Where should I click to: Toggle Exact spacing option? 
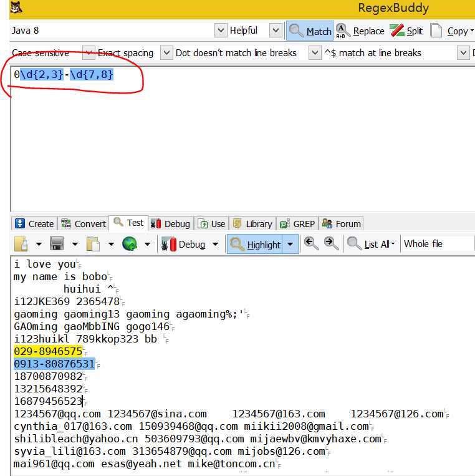click(125, 53)
